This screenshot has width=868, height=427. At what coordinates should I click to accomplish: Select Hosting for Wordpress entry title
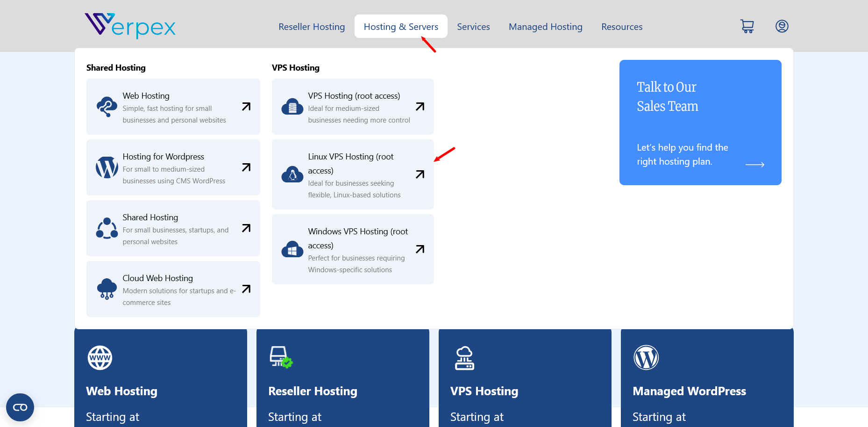point(163,157)
